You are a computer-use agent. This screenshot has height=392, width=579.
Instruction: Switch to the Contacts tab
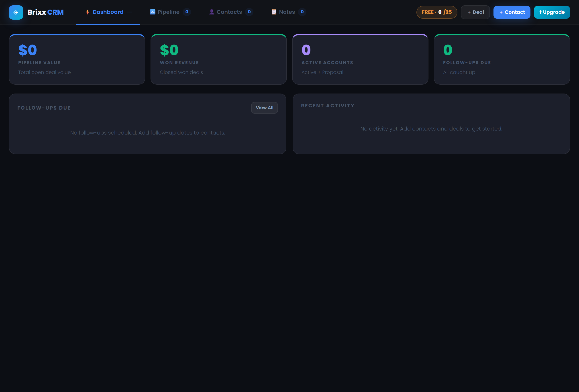(231, 12)
